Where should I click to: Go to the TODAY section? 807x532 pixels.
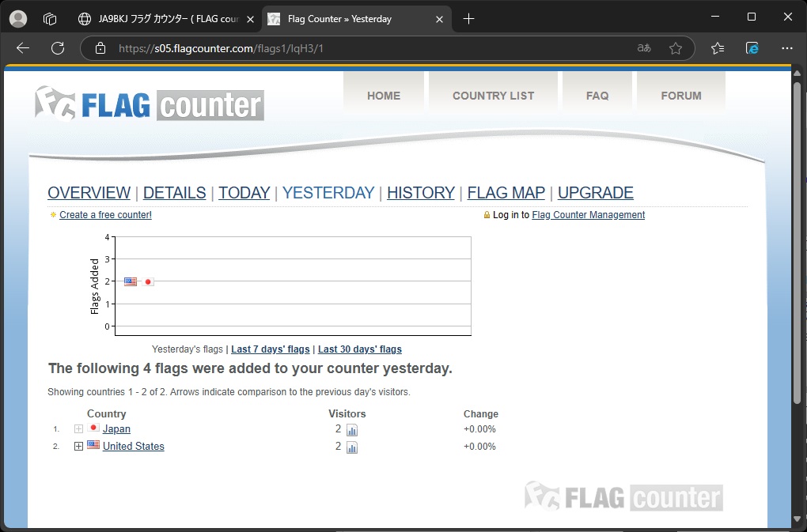click(x=244, y=193)
